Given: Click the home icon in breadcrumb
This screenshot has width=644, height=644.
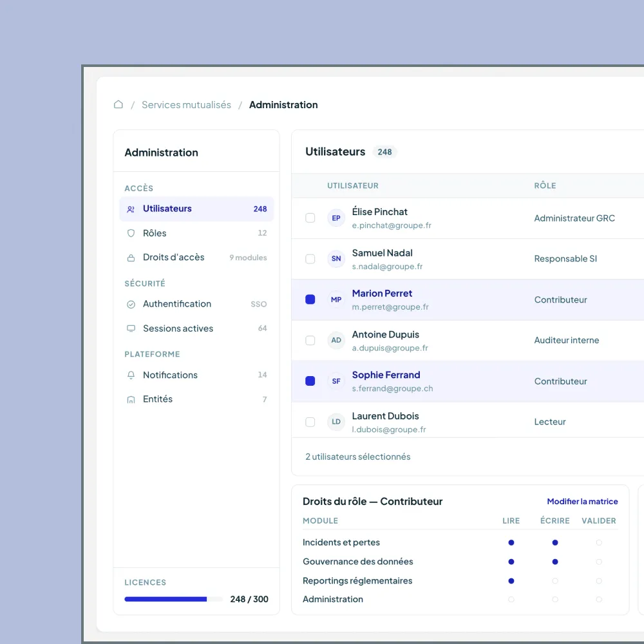Looking at the screenshot, I should click(118, 105).
